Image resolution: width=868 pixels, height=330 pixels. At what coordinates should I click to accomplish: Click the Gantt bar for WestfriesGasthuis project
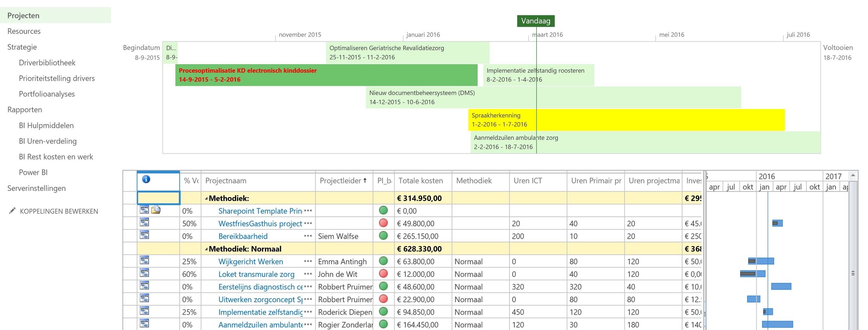coord(777,223)
